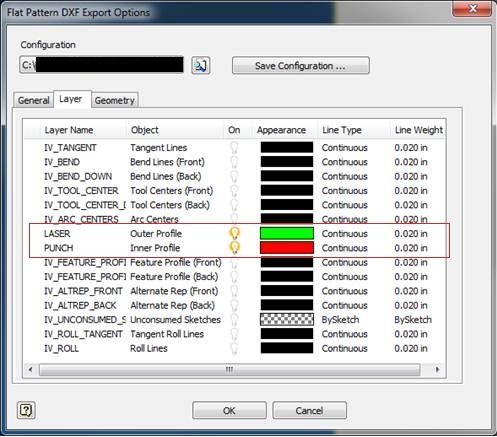
Task: Select the IV_TOOL_CENTER layer name
Action: click(81, 191)
